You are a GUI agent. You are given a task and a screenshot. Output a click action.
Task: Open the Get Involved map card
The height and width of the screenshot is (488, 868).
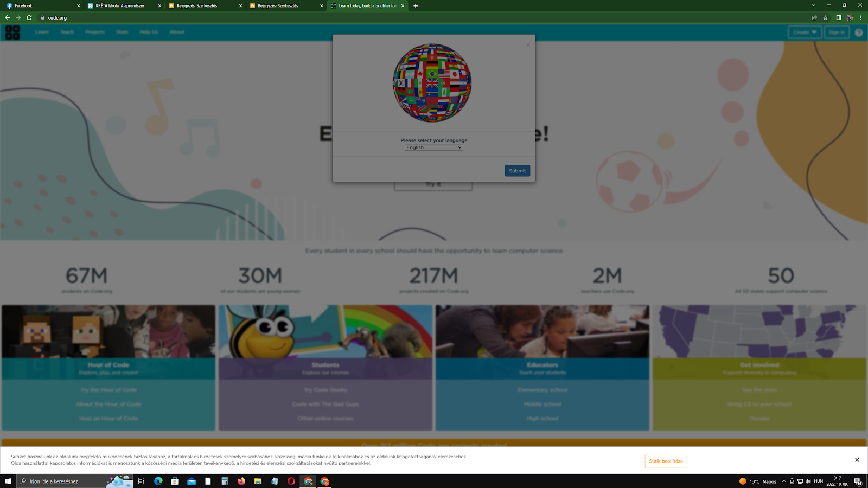tap(759, 331)
